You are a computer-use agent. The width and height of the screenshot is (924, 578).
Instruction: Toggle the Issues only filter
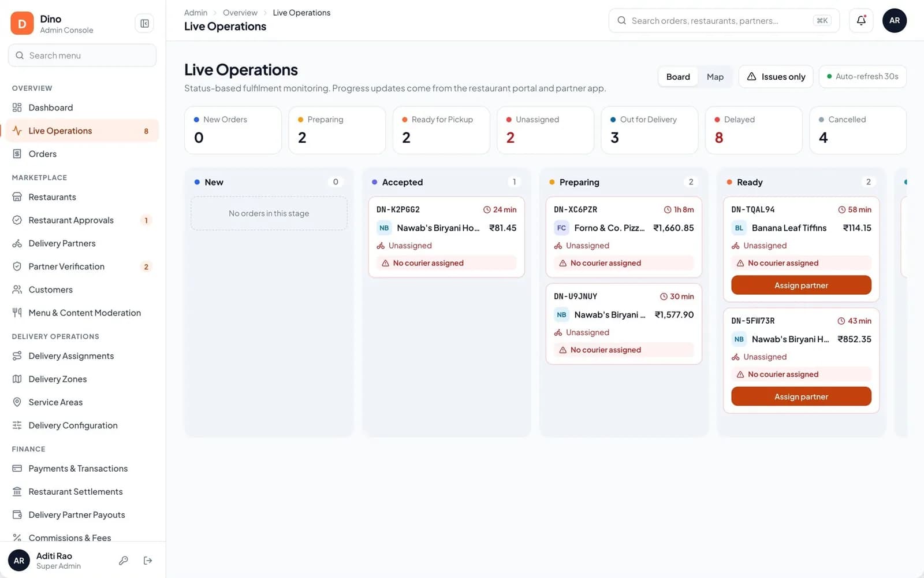pyautogui.click(x=776, y=76)
